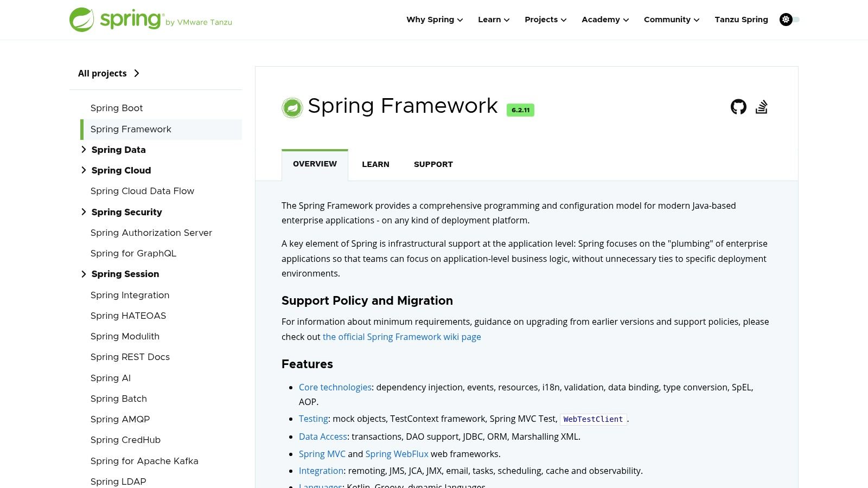The image size is (868, 488).
Task: Expand the Spring Security tree chevron
Action: coord(84,212)
